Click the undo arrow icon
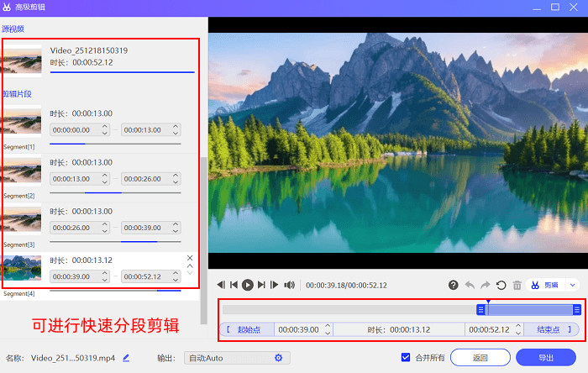The width and height of the screenshot is (588, 373). click(x=470, y=286)
